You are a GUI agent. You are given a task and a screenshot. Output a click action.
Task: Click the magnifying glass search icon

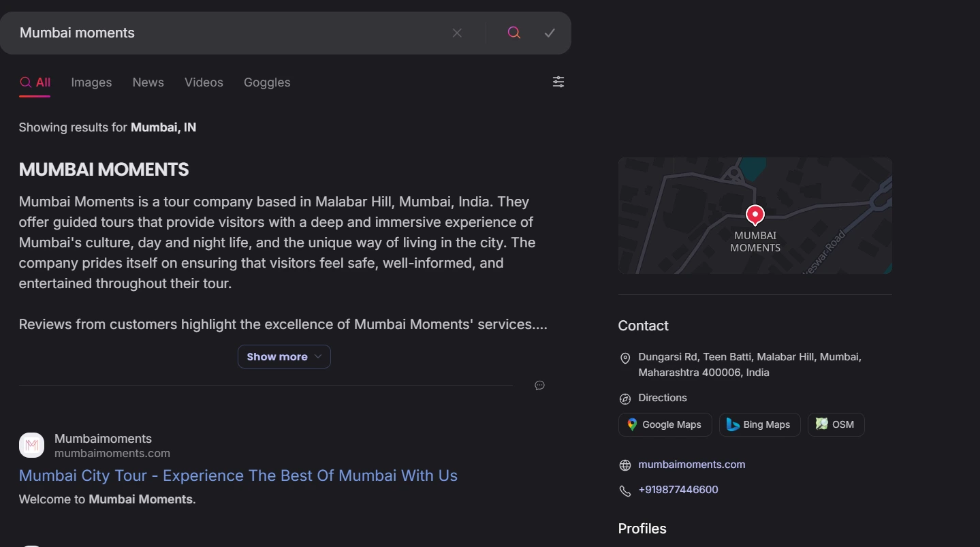514,33
